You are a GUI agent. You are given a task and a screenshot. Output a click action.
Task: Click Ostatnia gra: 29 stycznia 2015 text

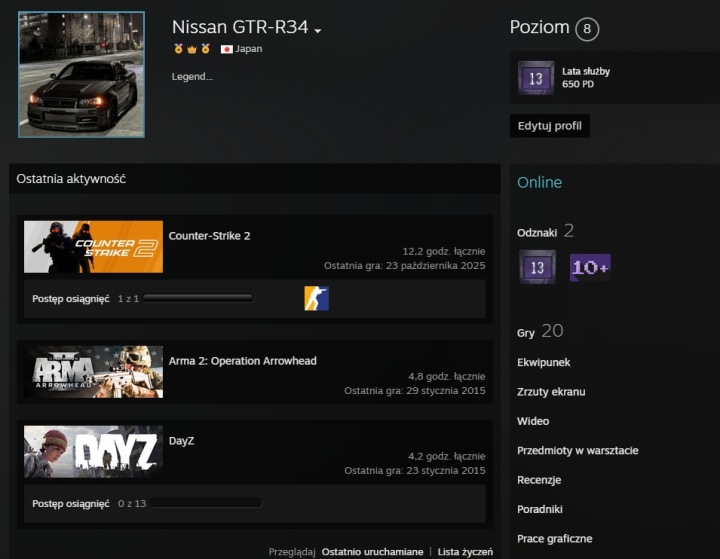415,390
